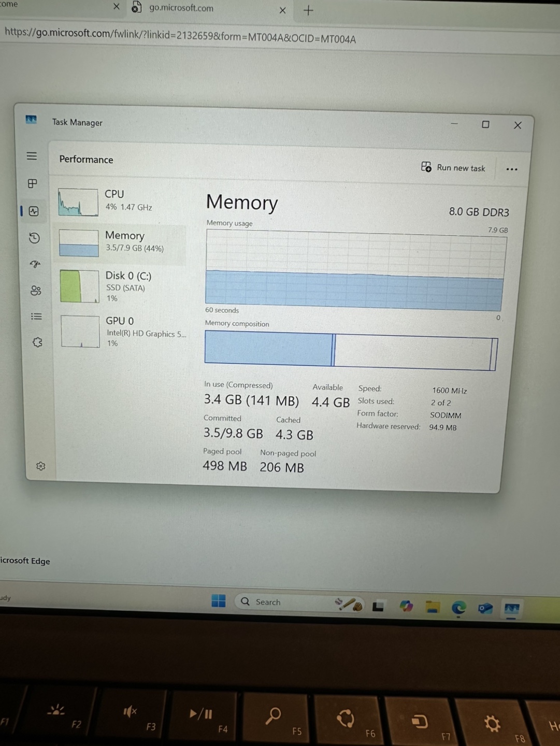Click the Memory composition bar
The height and width of the screenshot is (746, 560).
(351, 351)
